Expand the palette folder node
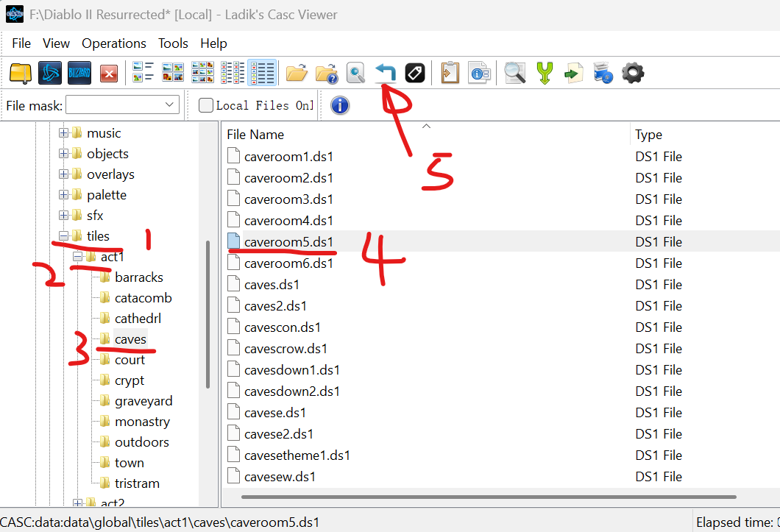This screenshot has width=780, height=532. click(x=63, y=194)
